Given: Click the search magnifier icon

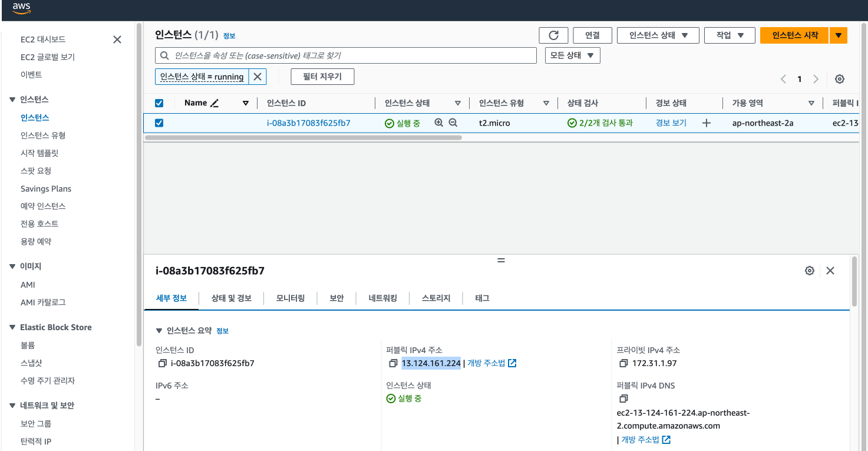Looking at the screenshot, I should coord(164,55).
